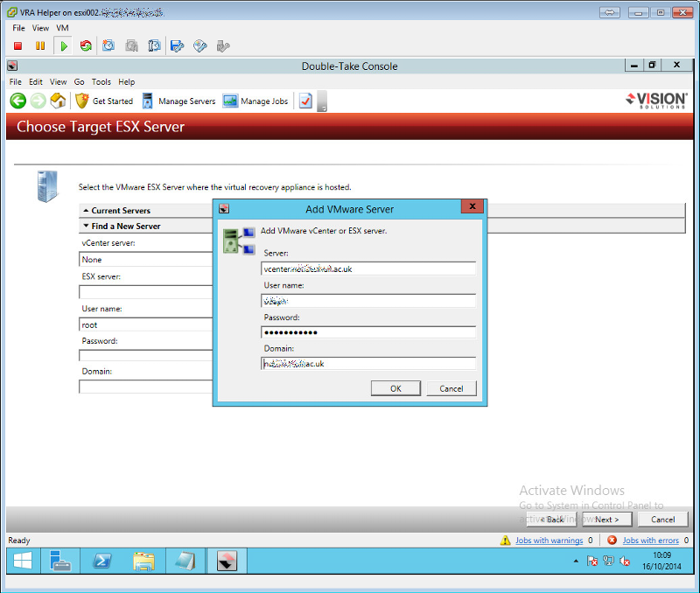Click the network tray icon
This screenshot has width=700, height=593.
[x=608, y=561]
